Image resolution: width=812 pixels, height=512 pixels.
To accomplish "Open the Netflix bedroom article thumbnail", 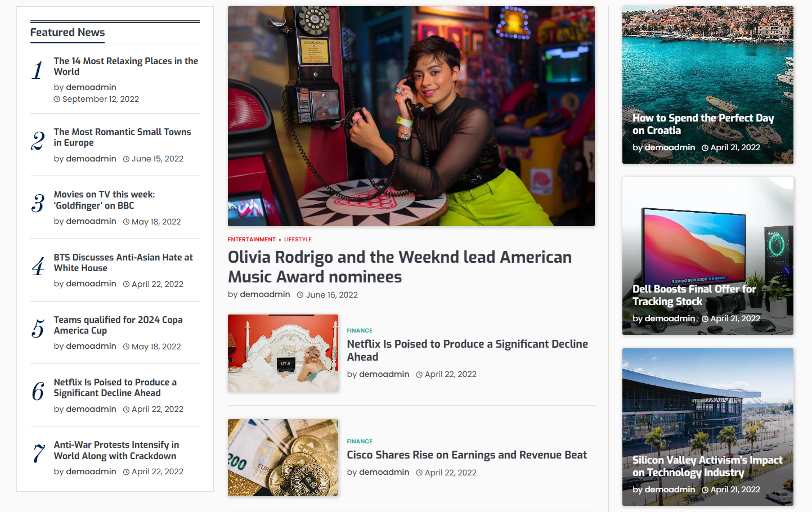I will [283, 353].
